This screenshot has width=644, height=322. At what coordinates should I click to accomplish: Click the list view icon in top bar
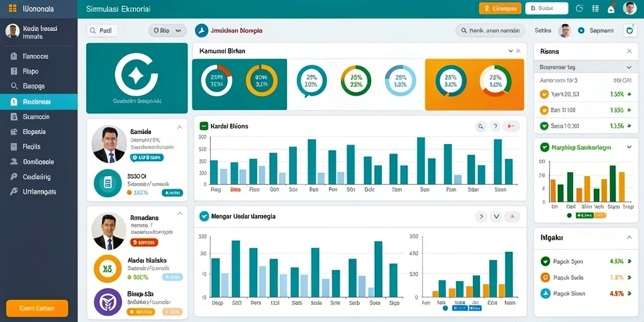pos(595,8)
